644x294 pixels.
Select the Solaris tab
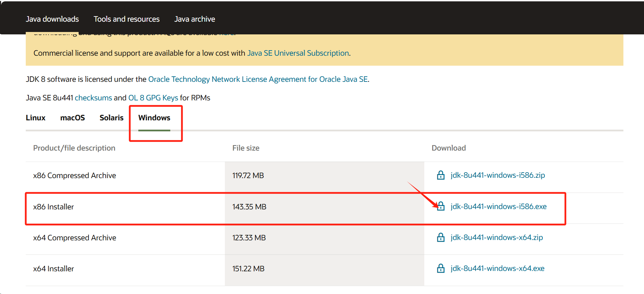tap(112, 118)
